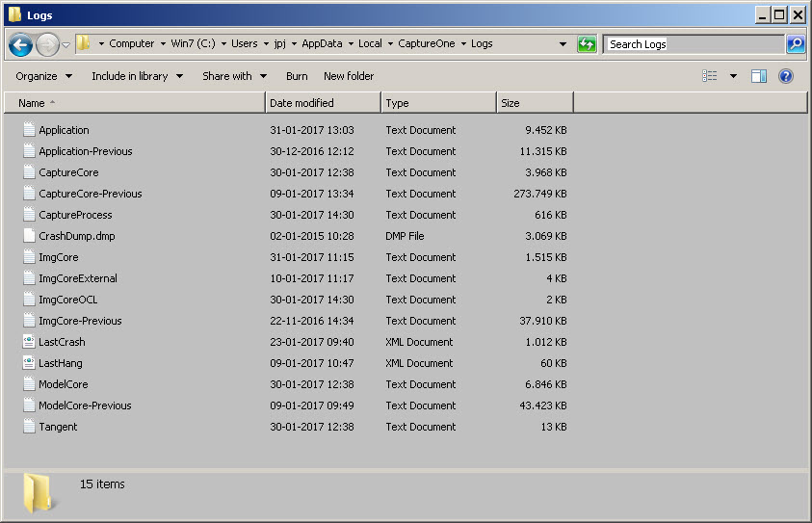Viewport: 812px width, 523px height.
Task: Select the Application-Previous file icon
Action: pos(29,150)
